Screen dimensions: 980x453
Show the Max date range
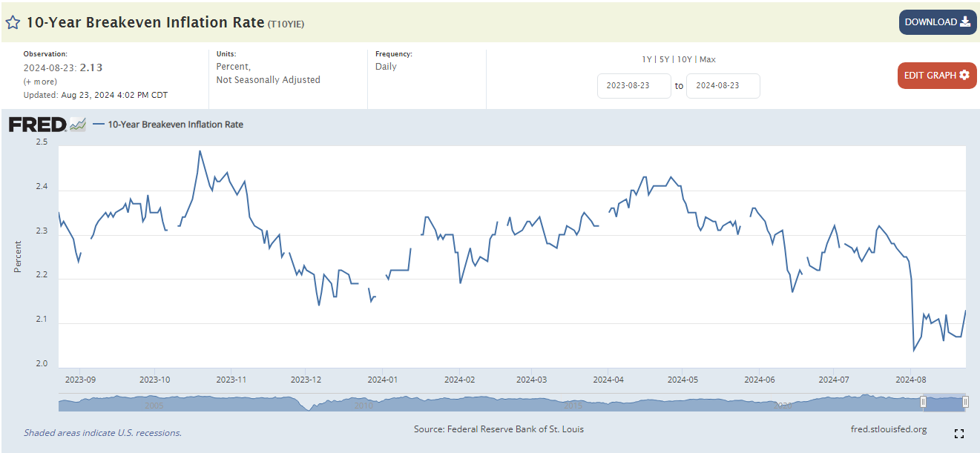tap(707, 59)
